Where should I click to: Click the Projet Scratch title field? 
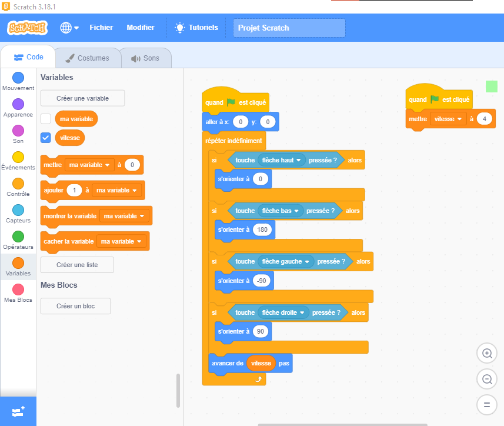coord(289,28)
